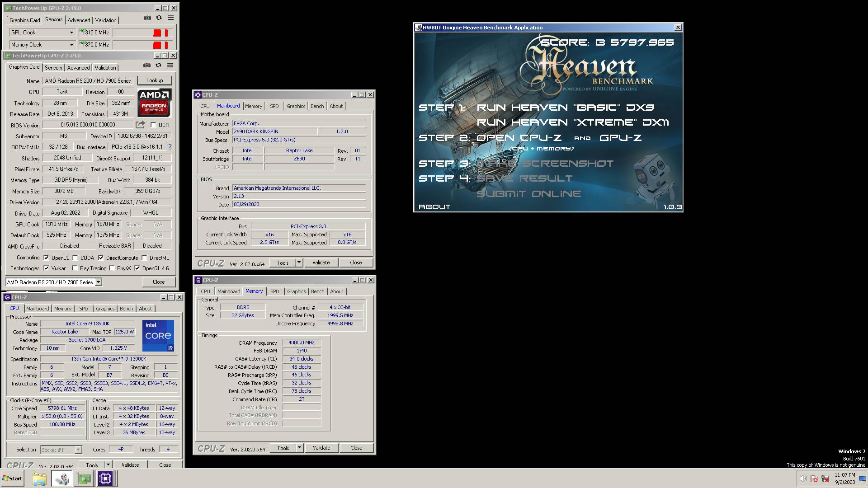This screenshot has width=868, height=488.
Task: Toggle the OpenGL 4.6 checkbox
Action: (137, 268)
